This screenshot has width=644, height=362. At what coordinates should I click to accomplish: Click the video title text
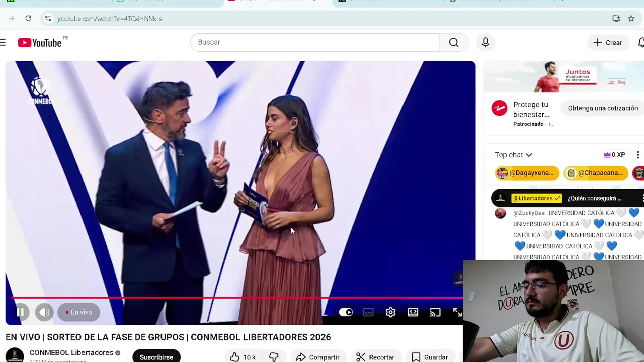pos(168,337)
